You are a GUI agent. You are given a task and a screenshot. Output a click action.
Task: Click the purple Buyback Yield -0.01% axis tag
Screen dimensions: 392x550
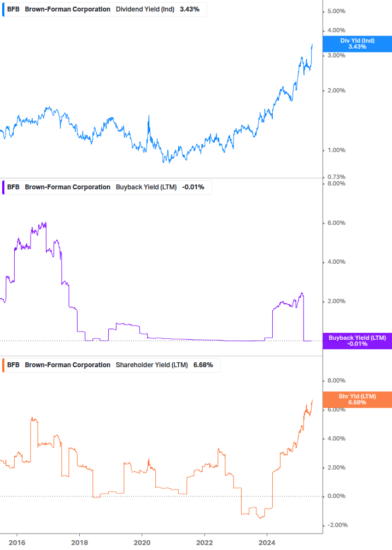[358, 341]
